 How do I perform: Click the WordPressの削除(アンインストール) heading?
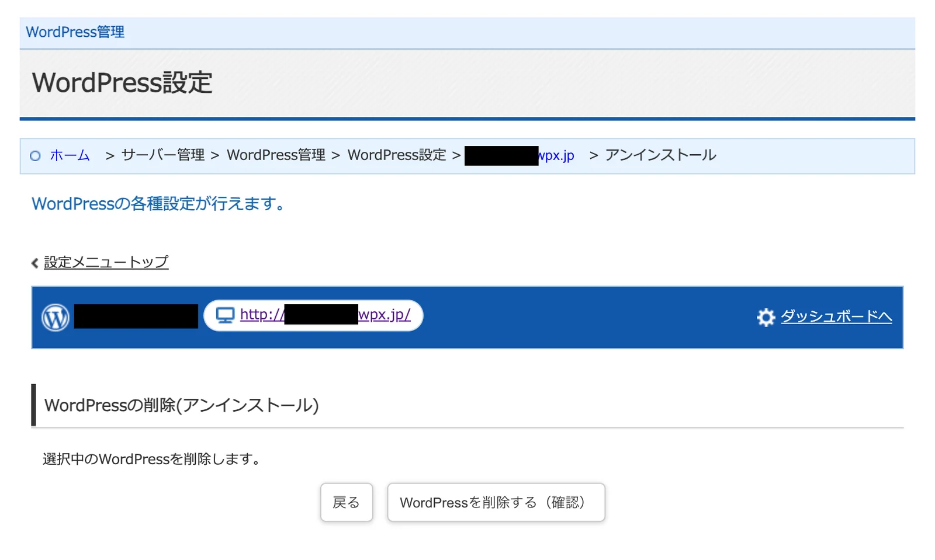click(182, 405)
